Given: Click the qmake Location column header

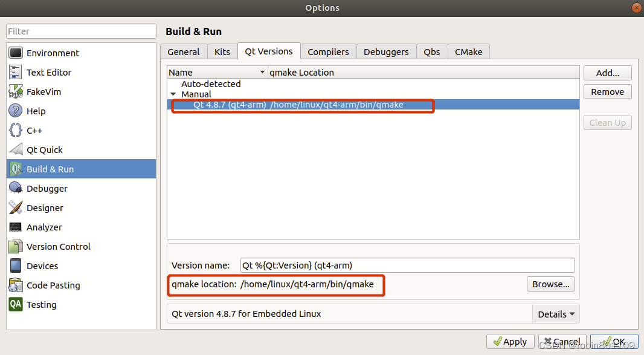Looking at the screenshot, I should pos(423,73).
